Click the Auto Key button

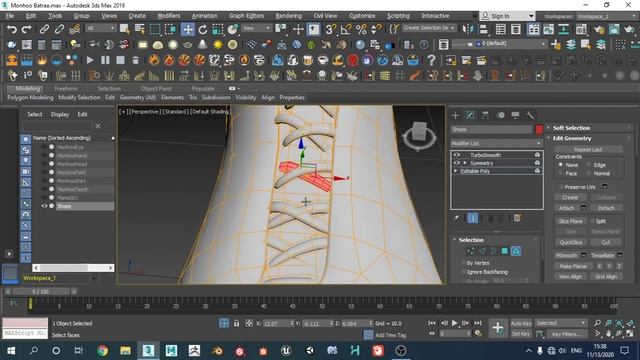(521, 323)
